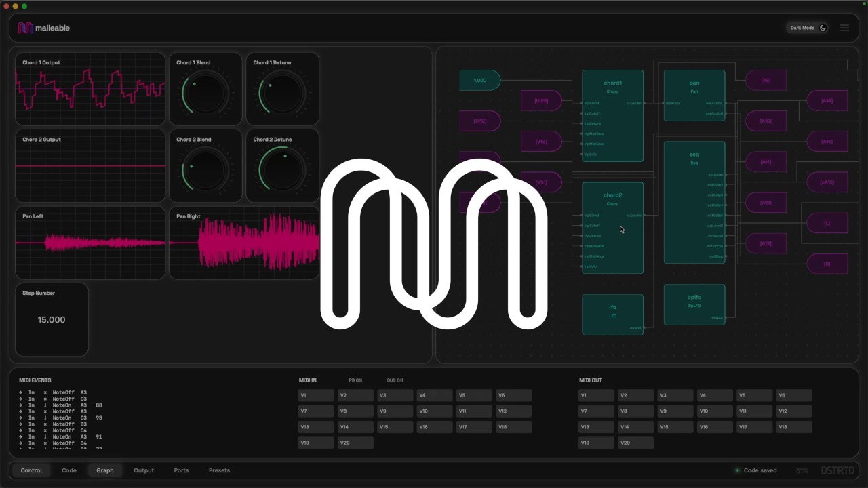Click the Chord 1 Detune knob

282,94
